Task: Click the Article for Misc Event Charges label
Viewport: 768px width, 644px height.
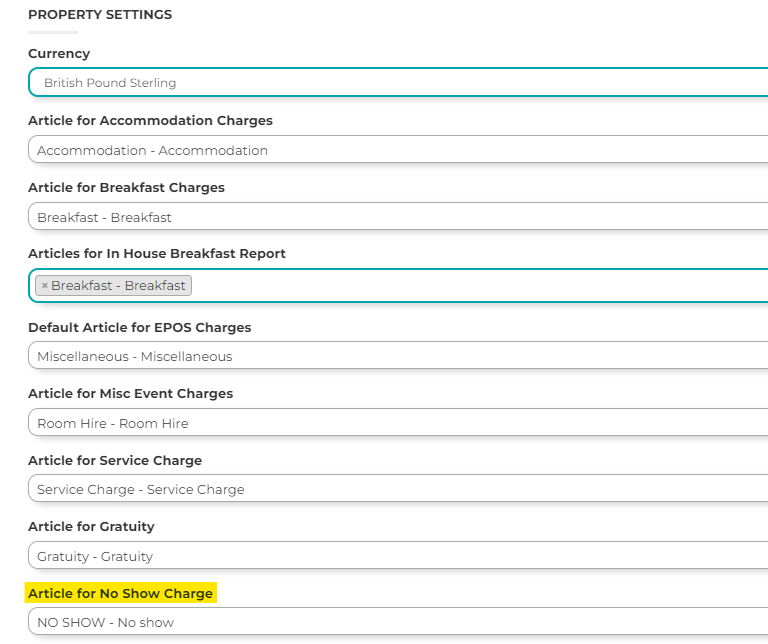Action: pyautogui.click(x=130, y=394)
